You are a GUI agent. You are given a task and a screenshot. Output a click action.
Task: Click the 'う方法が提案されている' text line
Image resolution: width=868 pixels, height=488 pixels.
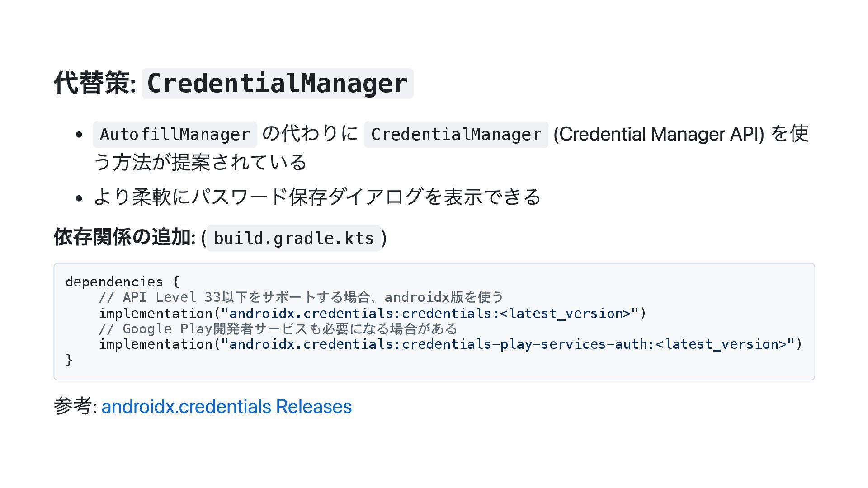point(200,162)
